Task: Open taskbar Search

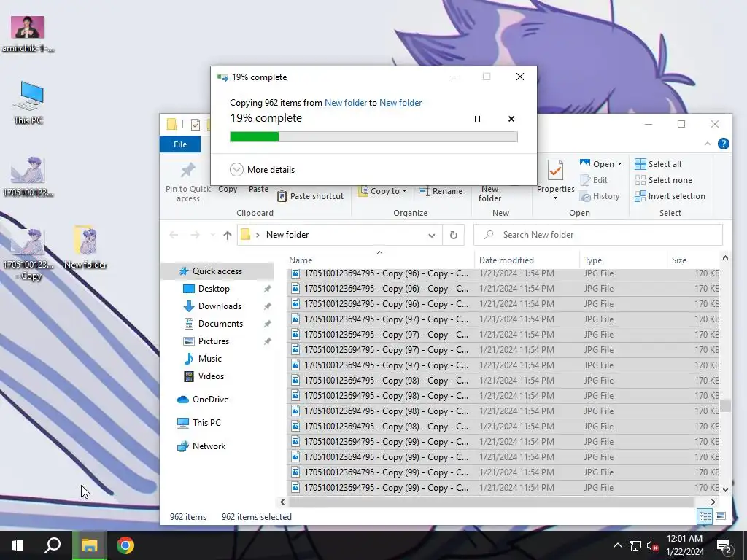Action: [53, 545]
